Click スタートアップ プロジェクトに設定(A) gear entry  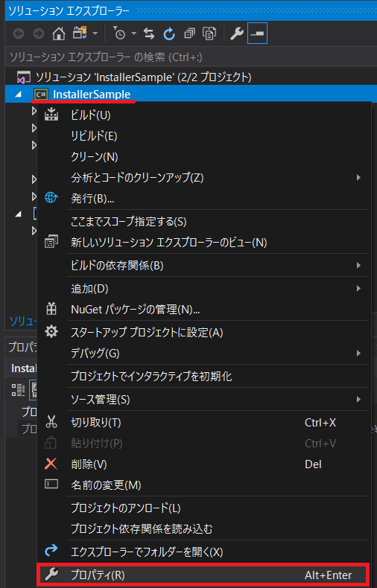(x=204, y=332)
